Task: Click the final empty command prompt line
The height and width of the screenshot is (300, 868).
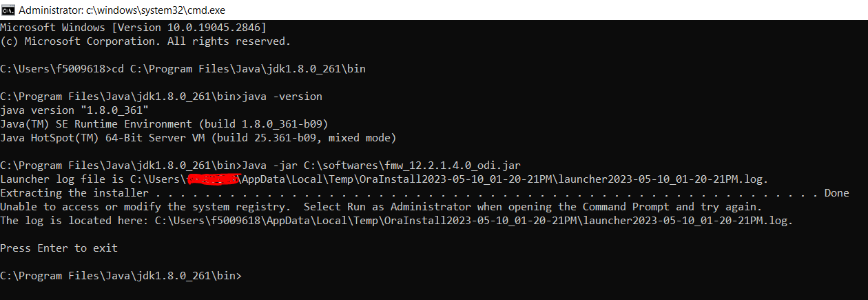Action: point(121,276)
